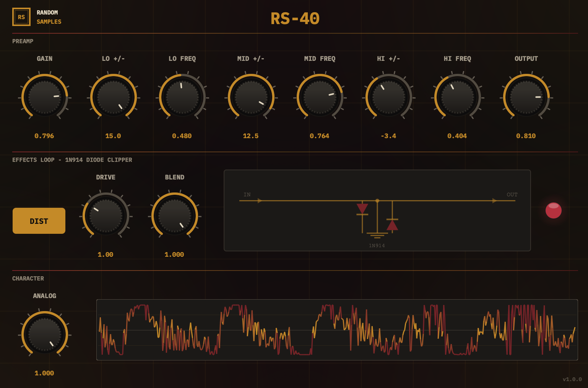Image resolution: width=588 pixels, height=388 pixels.
Task: Select the red LED status indicator
Action: [x=553, y=210]
